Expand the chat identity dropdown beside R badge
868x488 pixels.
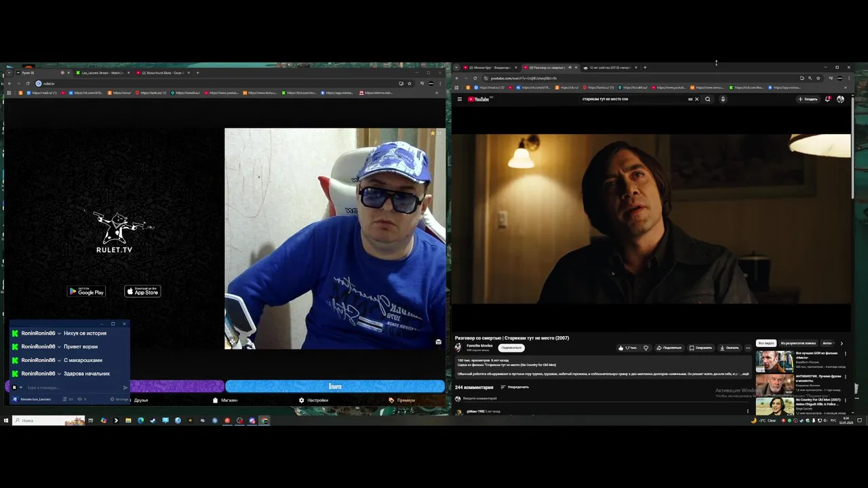point(21,388)
